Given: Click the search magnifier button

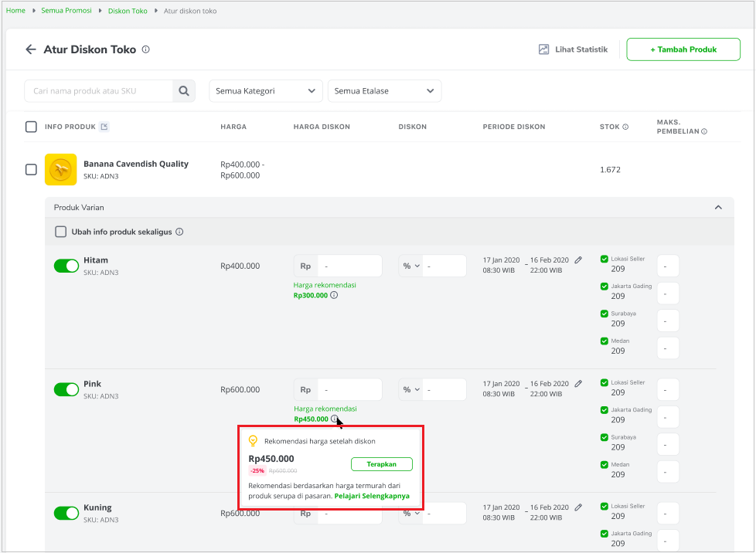Looking at the screenshot, I should point(184,91).
